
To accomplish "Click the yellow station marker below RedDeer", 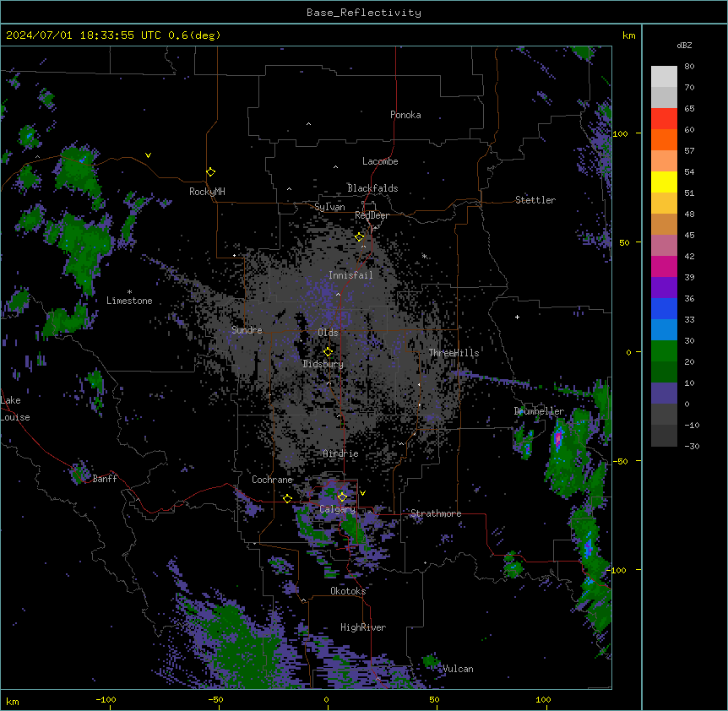I will pos(360,237).
